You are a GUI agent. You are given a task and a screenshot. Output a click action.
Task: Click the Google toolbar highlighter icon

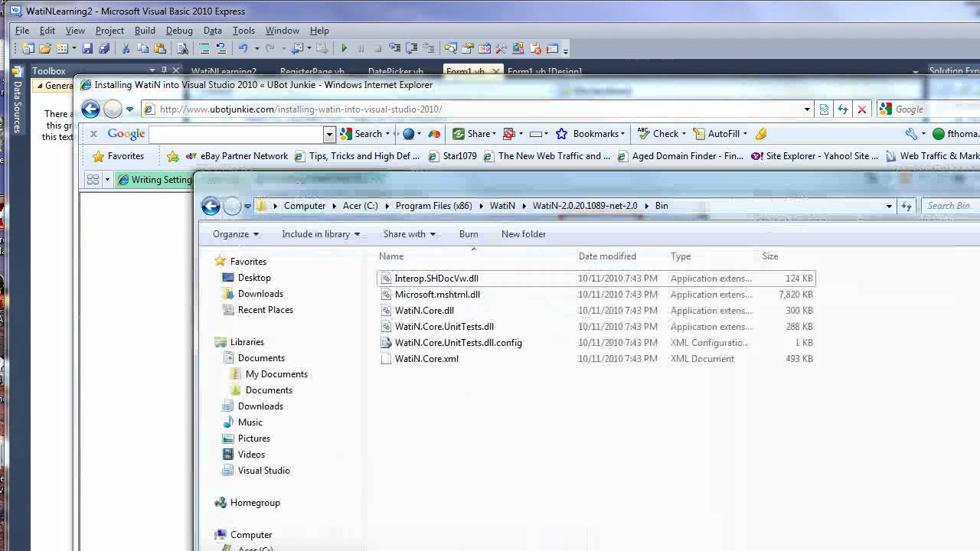[x=761, y=134]
